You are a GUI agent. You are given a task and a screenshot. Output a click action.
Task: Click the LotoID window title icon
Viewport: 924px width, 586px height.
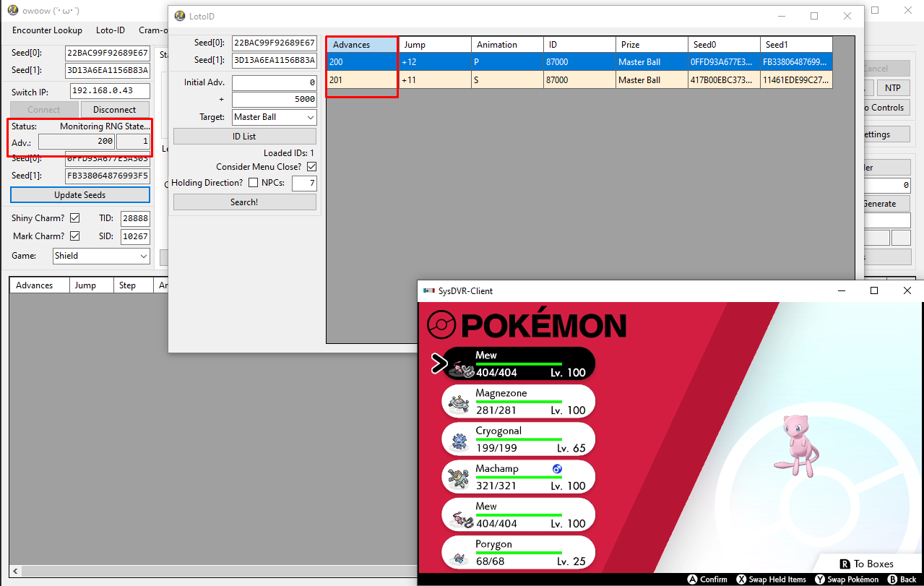180,16
